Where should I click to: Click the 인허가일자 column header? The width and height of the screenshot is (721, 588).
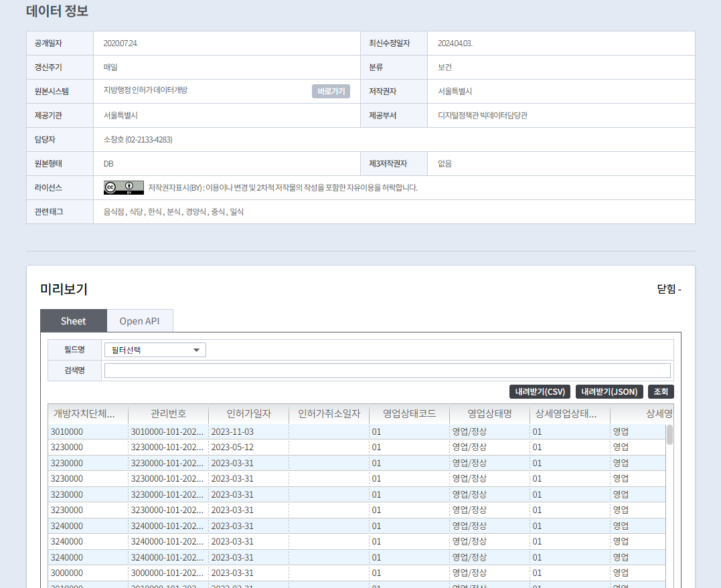[248, 414]
